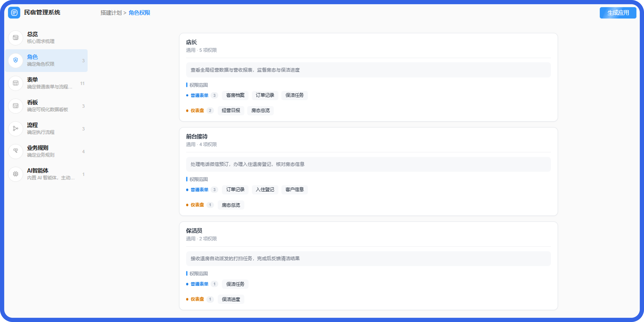This screenshot has height=322, width=644.
Task: Select the 表单 step in the sidebar
Action: coord(47,83)
